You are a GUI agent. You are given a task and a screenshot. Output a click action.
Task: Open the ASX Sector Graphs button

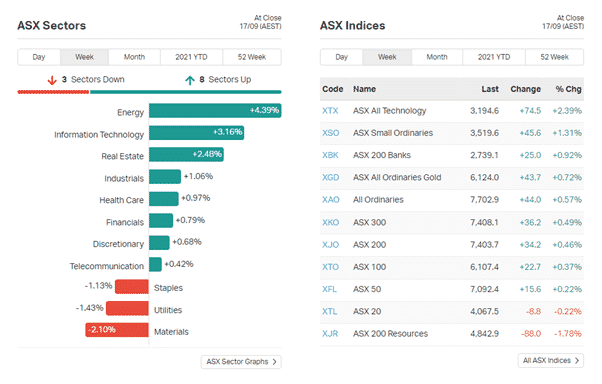coord(241,362)
